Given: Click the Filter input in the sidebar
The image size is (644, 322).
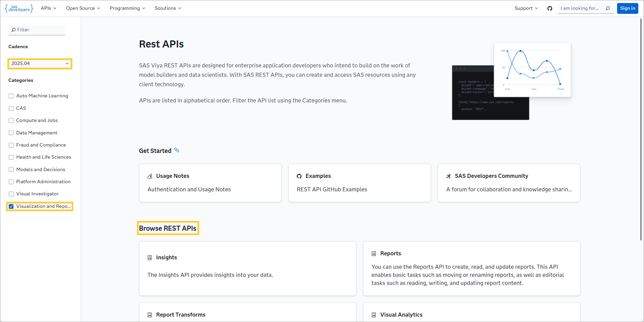Looking at the screenshot, I should tap(36, 30).
